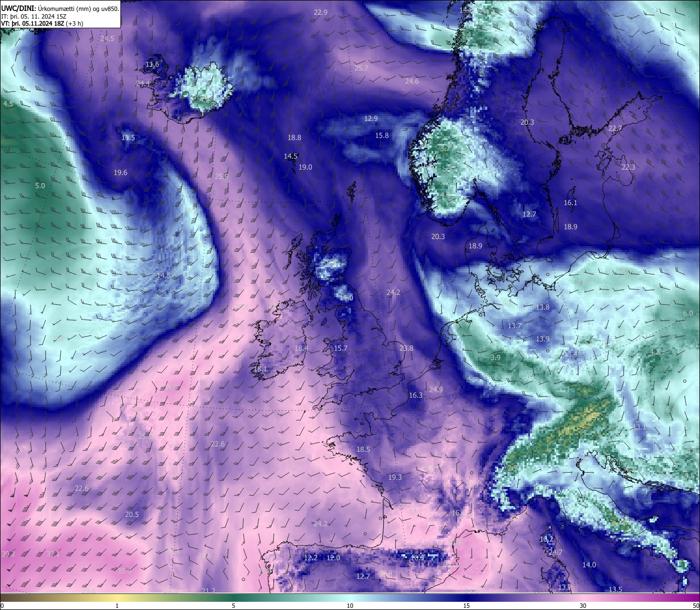This screenshot has height=610, width=700.
Task: Click the colorbar tick label 1
Action: tap(118, 606)
